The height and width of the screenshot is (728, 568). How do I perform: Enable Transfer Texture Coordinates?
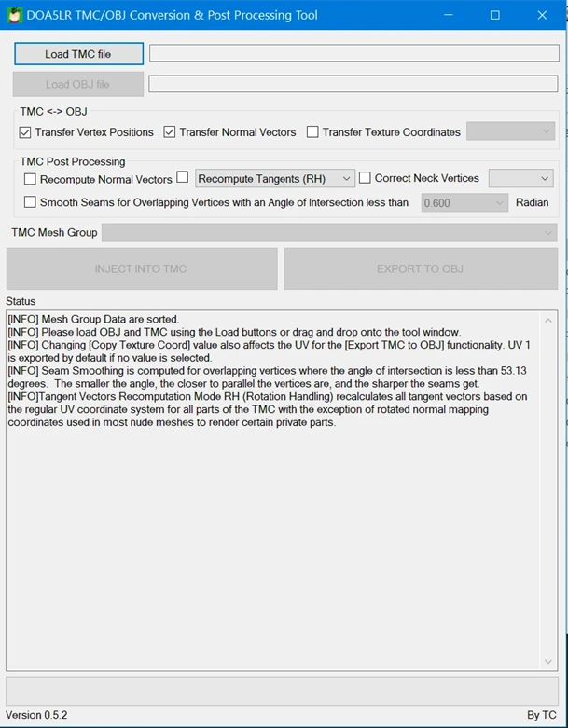pos(312,132)
